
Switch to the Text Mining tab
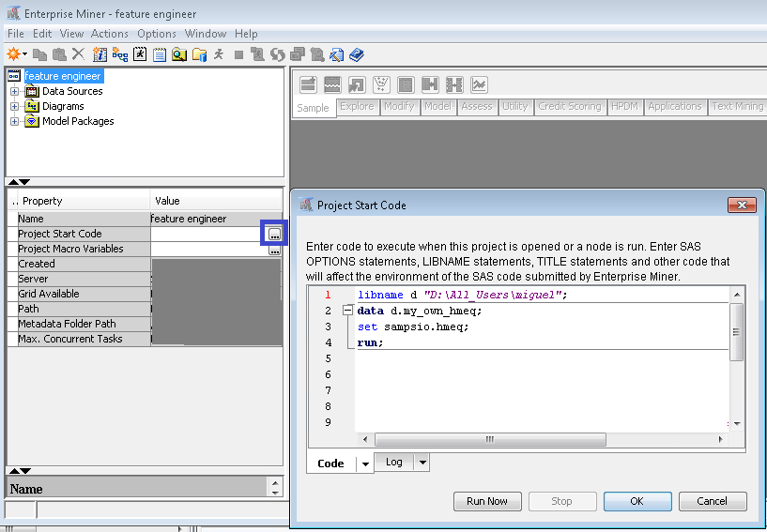[738, 107]
